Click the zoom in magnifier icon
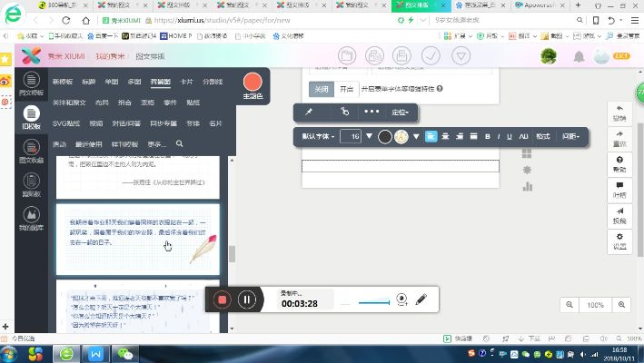 (x=570, y=306)
